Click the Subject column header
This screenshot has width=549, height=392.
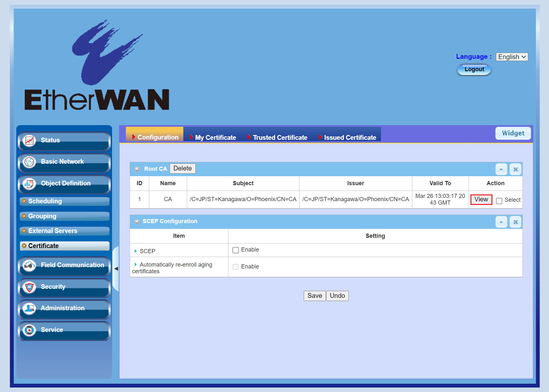pyautogui.click(x=243, y=184)
